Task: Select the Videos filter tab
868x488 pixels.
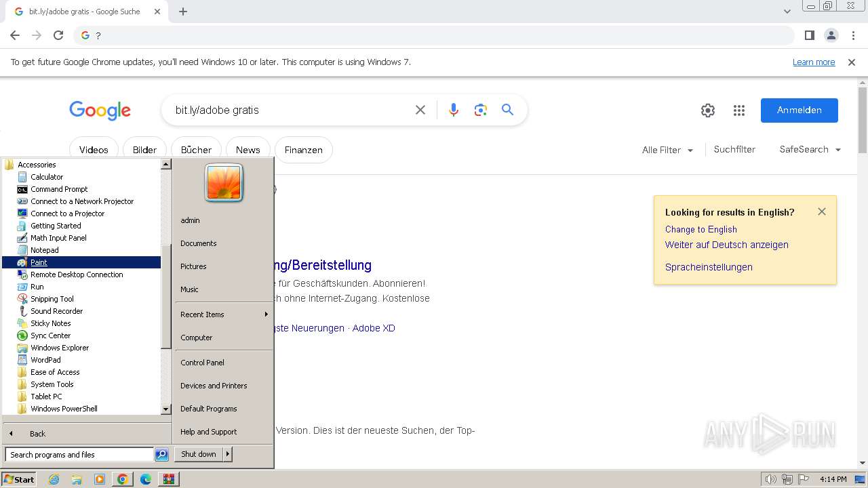Action: click(94, 150)
